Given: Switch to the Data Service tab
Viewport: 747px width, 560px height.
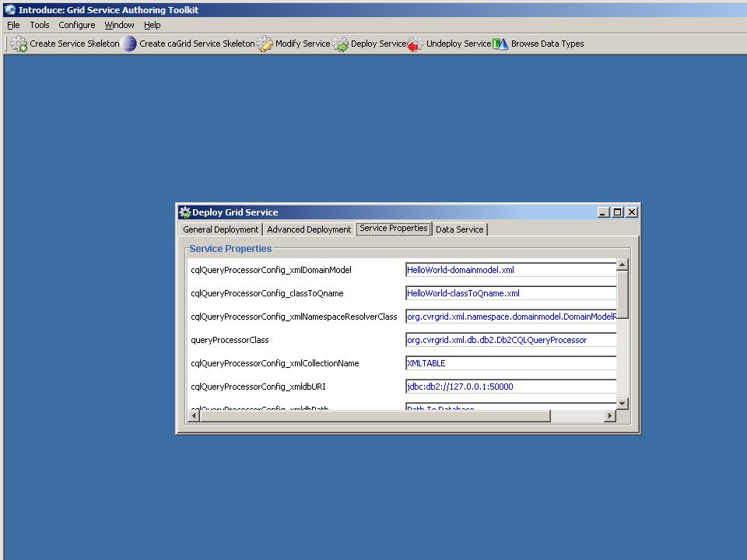Looking at the screenshot, I should coord(460,229).
